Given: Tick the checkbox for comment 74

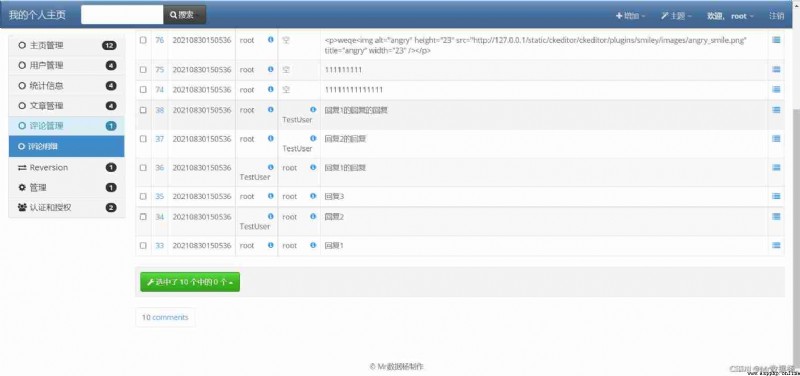Looking at the screenshot, I should point(143,90).
